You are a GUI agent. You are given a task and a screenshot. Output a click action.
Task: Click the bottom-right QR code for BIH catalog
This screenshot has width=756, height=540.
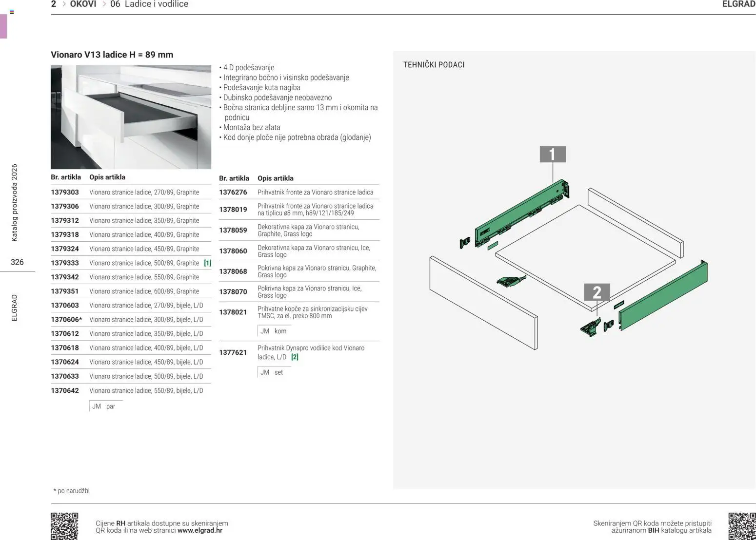click(x=741, y=525)
